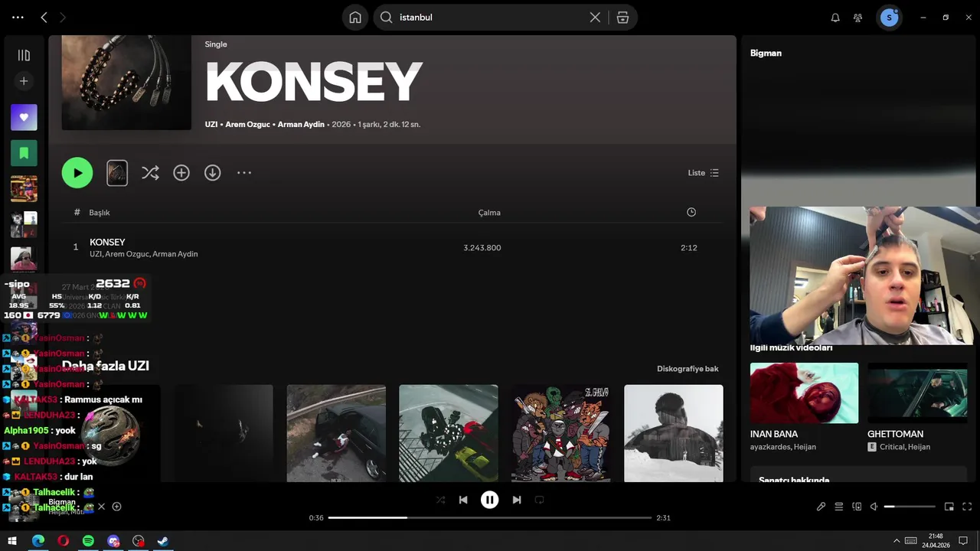Screen dimensions: 980x551
Task: Click the istanbul search field
Action: [490, 18]
